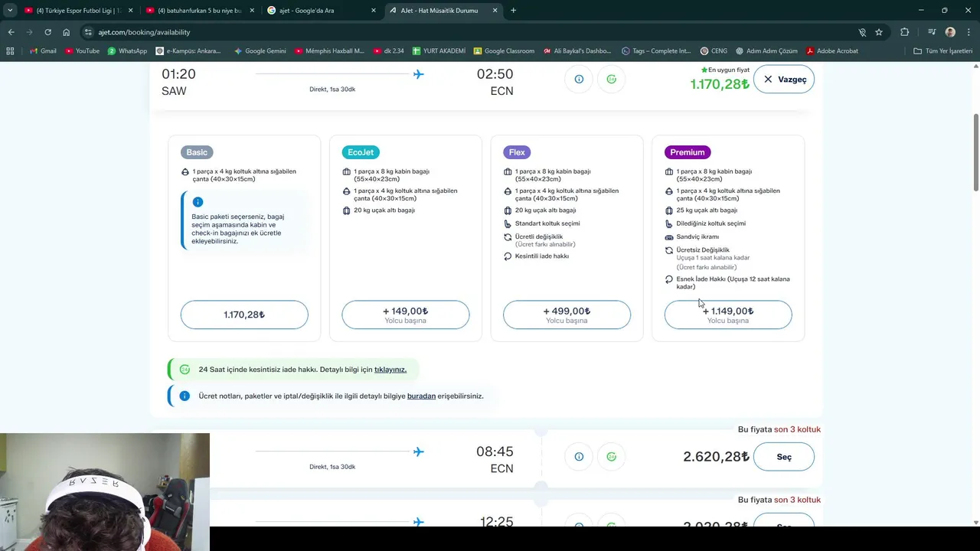Viewport: 980px width, 551px height.
Task: Open the Adım Adım Çözüm bookmark
Action: point(766,51)
